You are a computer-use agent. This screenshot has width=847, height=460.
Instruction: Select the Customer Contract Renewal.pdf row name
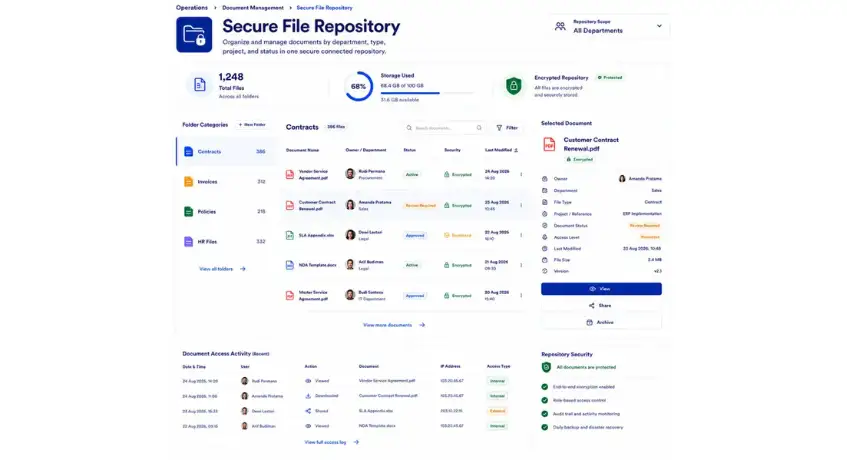click(317, 205)
